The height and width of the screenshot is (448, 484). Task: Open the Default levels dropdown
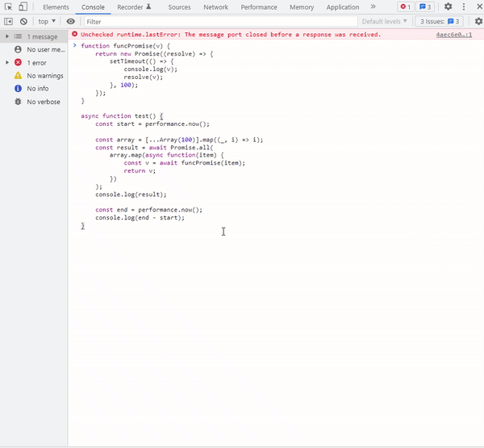[384, 21]
